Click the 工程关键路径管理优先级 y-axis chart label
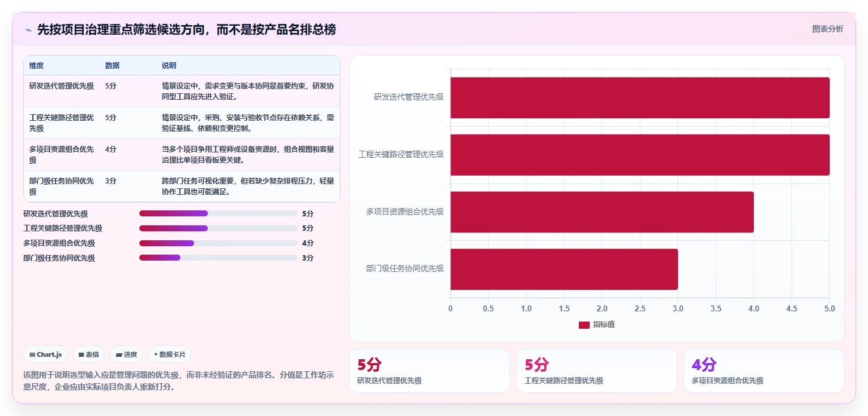 (401, 154)
